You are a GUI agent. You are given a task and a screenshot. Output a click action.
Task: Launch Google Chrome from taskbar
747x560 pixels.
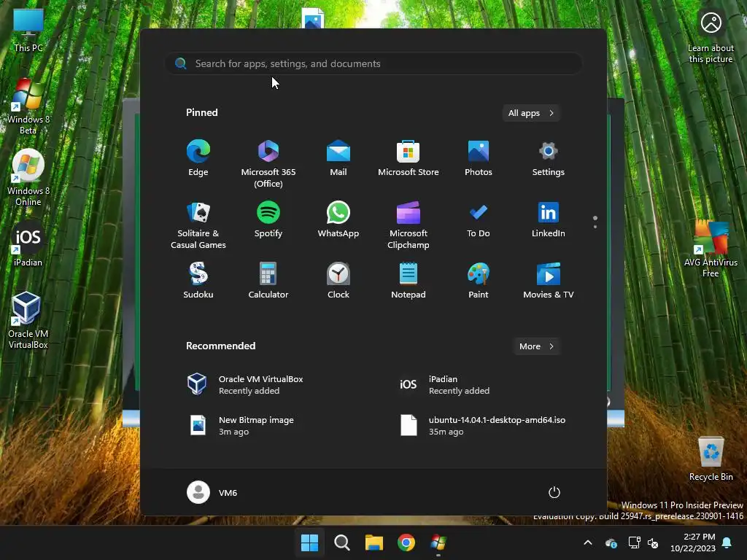tap(406, 542)
